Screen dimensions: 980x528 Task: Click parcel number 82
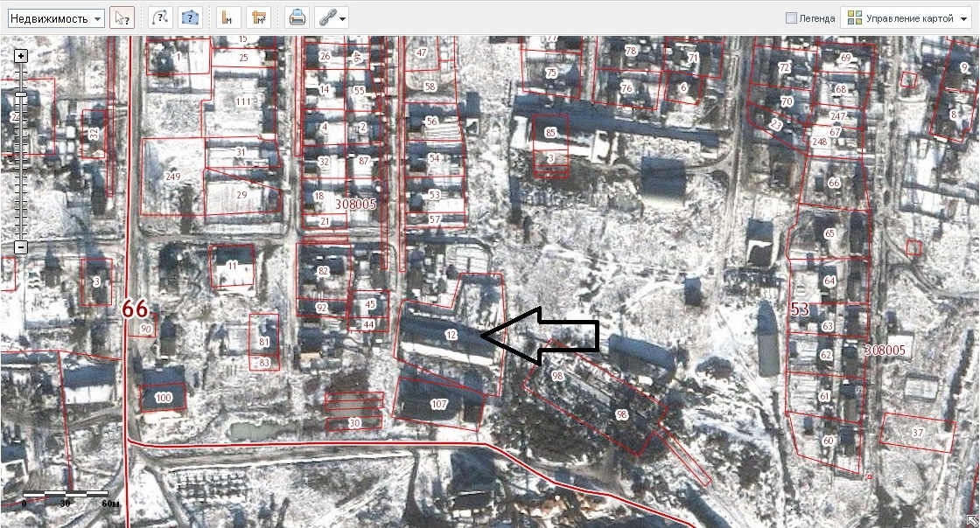coord(323,271)
